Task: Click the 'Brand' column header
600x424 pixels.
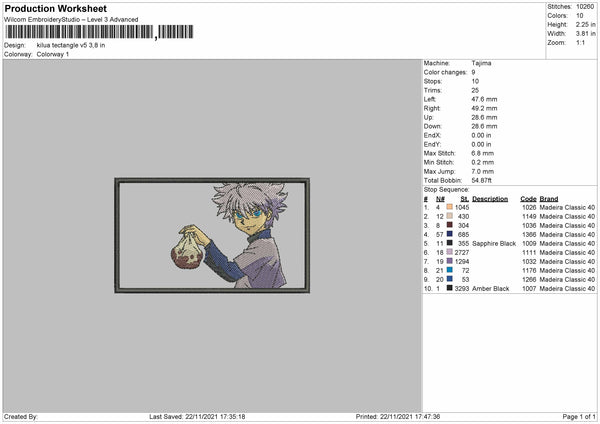Action: 549,199
